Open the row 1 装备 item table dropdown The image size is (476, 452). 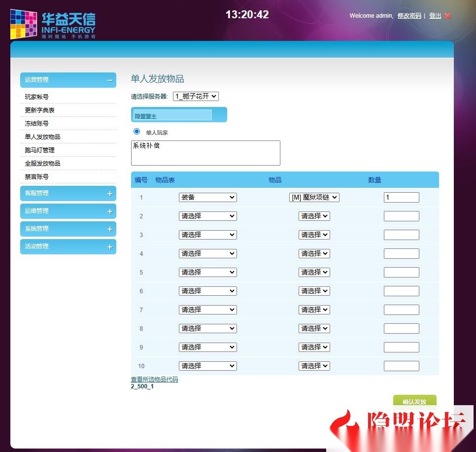pyautogui.click(x=207, y=198)
